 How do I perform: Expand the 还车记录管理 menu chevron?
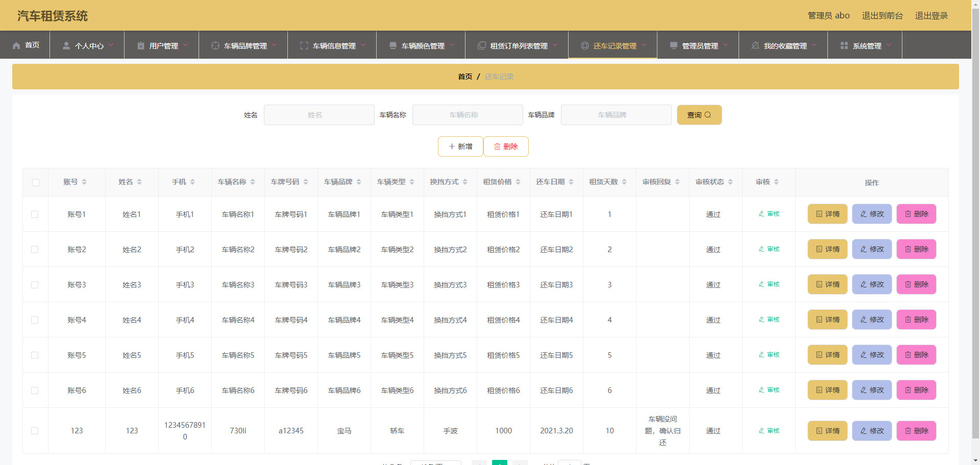point(644,45)
